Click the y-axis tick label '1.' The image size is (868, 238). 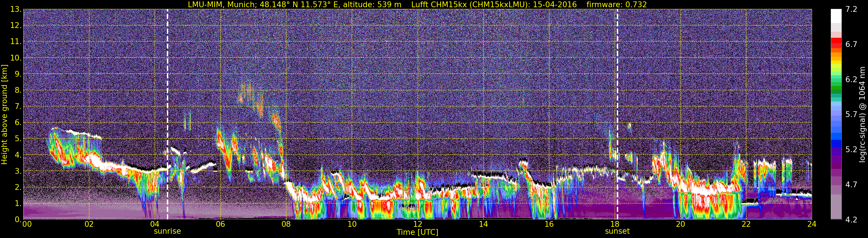coord(18,203)
